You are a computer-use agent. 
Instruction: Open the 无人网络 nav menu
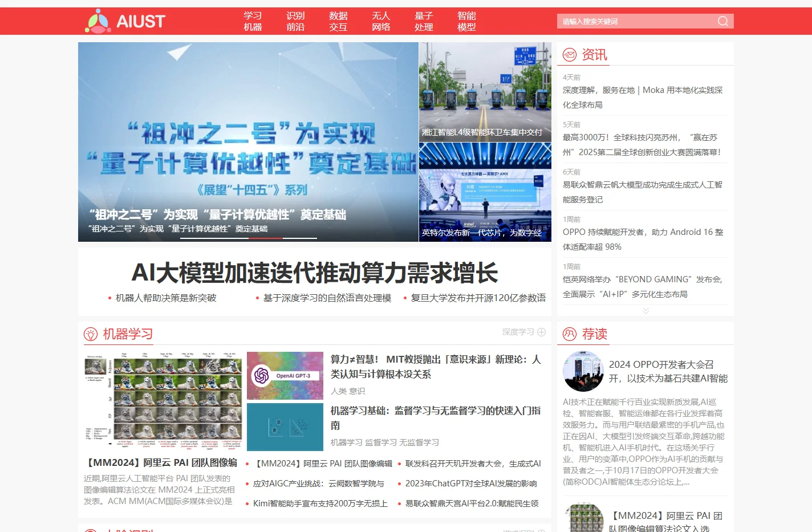[381, 21]
